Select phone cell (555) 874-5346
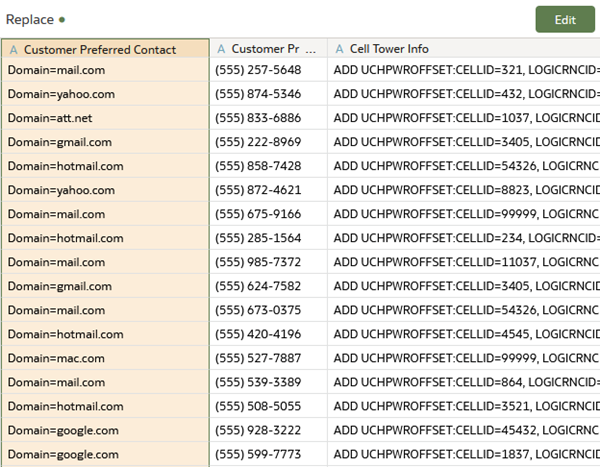The height and width of the screenshot is (467, 600). pos(269,94)
